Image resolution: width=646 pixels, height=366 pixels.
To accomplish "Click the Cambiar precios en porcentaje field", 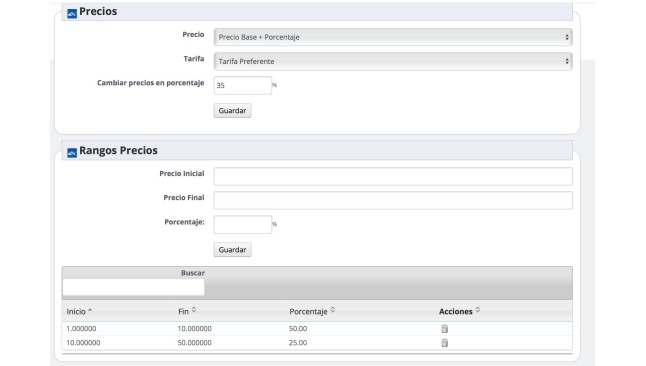I will tap(243, 85).
